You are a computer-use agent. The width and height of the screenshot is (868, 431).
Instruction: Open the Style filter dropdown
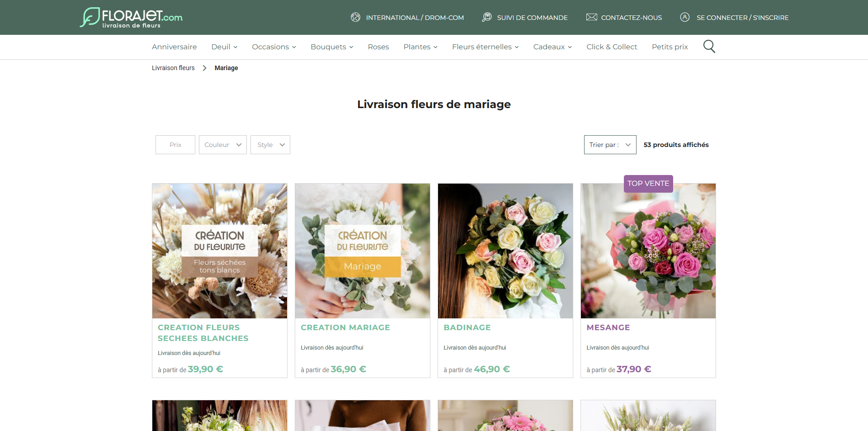click(270, 145)
